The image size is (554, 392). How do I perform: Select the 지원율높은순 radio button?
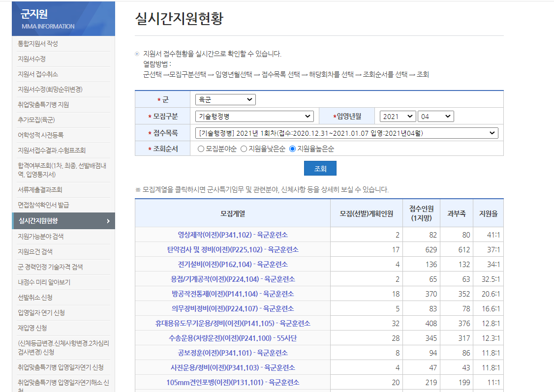[x=292, y=149]
